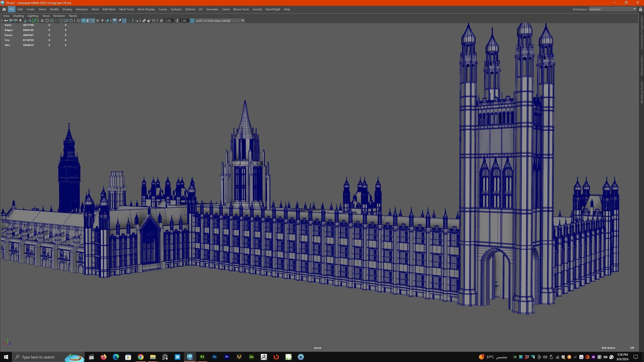Toggle the Image Plane icon
Screen dimensions: 644x362
(x=25, y=21)
